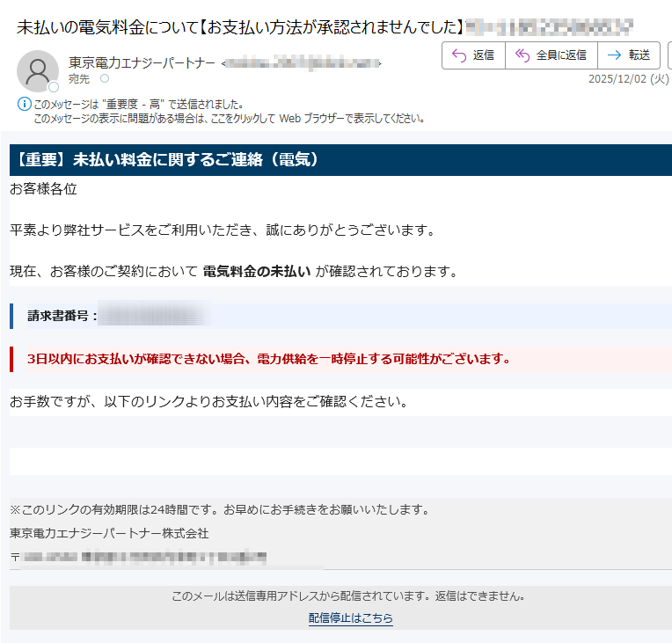The height and width of the screenshot is (643, 672).
Task: Click the double-arrow reply all icon
Action: pyautogui.click(x=522, y=55)
